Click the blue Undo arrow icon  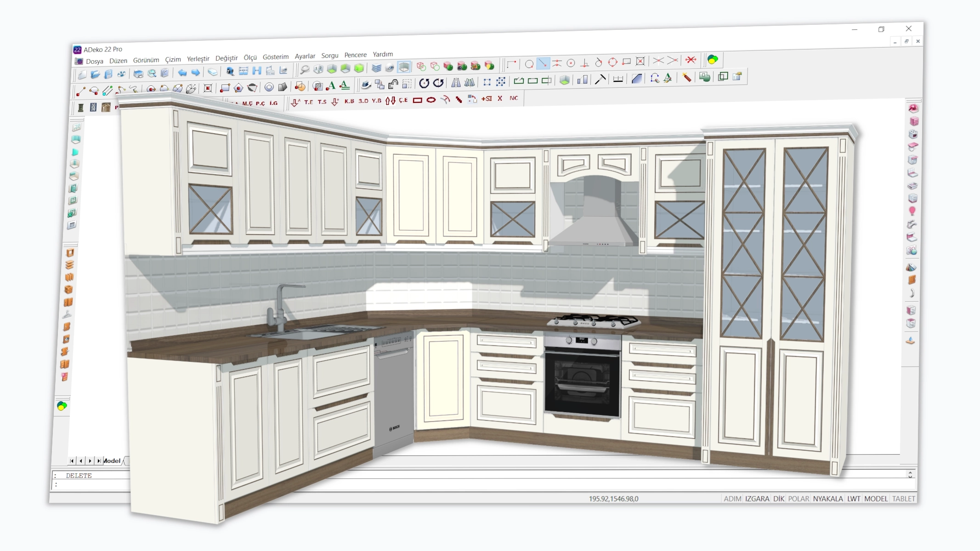coord(182,73)
